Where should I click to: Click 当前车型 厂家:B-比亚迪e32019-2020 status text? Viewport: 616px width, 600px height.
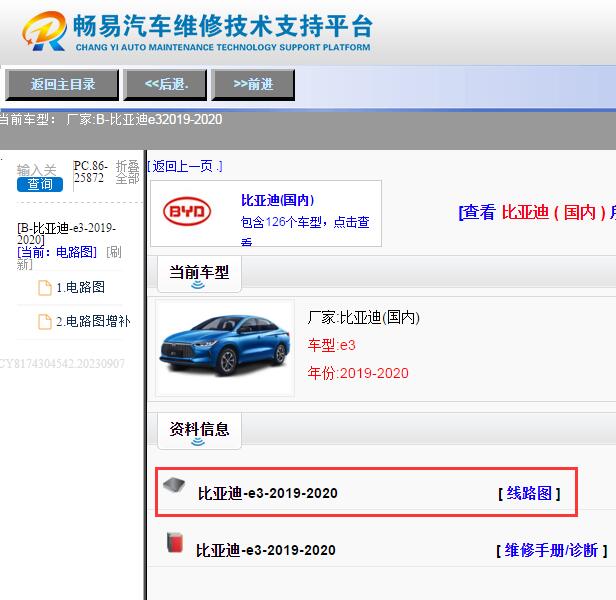(x=110, y=119)
